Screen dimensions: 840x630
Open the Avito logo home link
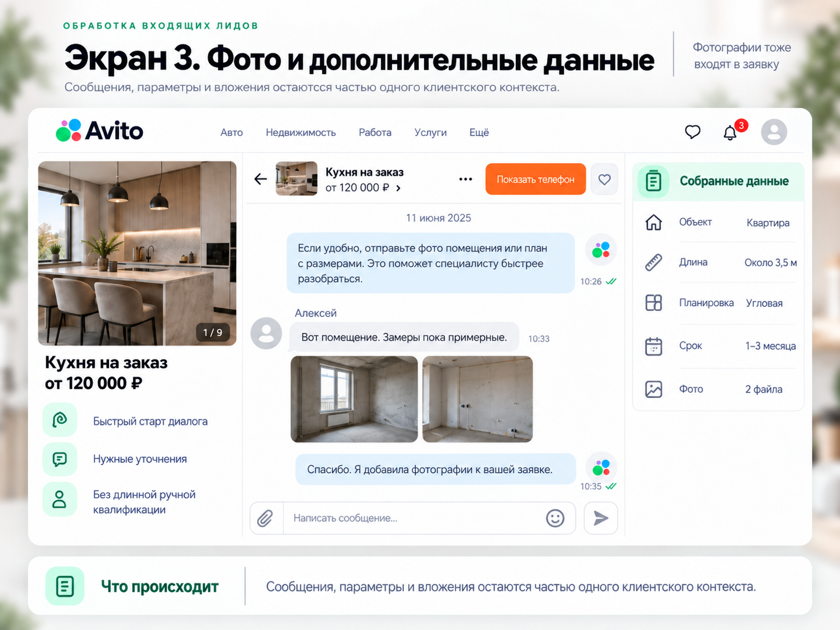point(99,131)
